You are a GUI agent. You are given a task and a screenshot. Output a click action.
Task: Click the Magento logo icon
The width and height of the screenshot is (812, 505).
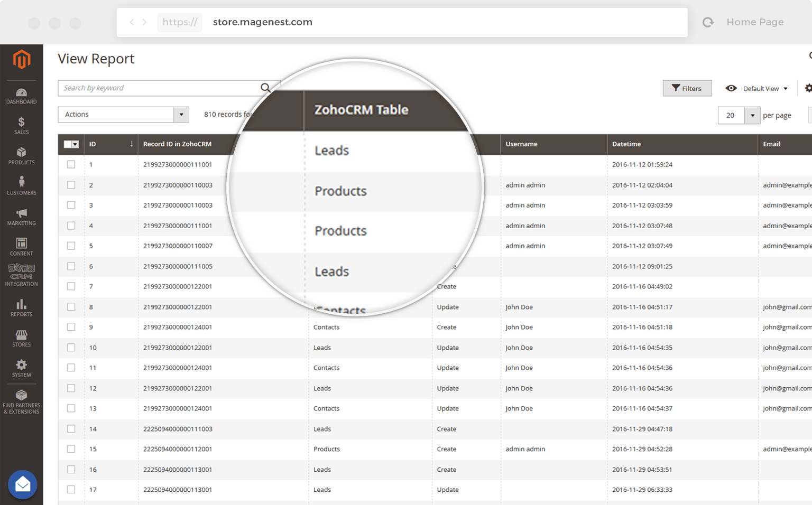pyautogui.click(x=22, y=60)
